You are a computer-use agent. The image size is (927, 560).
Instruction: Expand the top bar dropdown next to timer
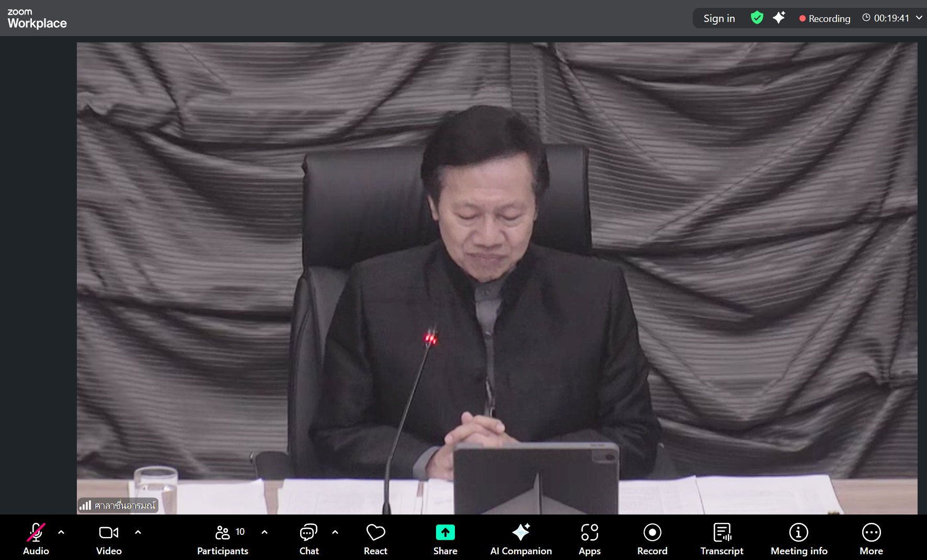[x=919, y=18]
